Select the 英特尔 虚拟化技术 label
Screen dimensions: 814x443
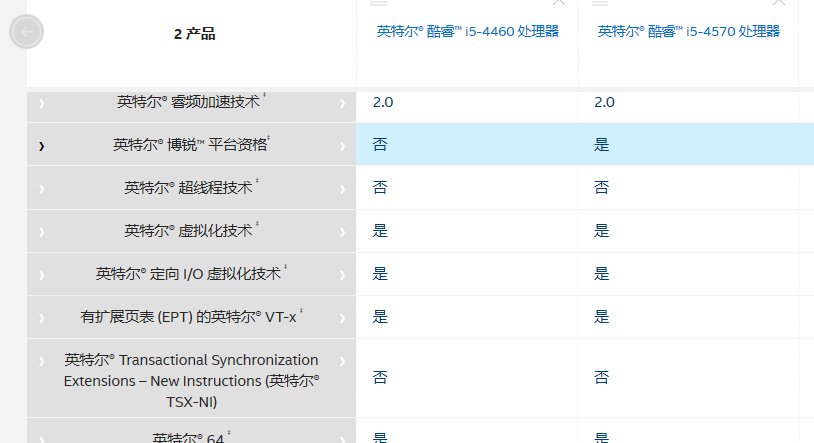click(191, 230)
